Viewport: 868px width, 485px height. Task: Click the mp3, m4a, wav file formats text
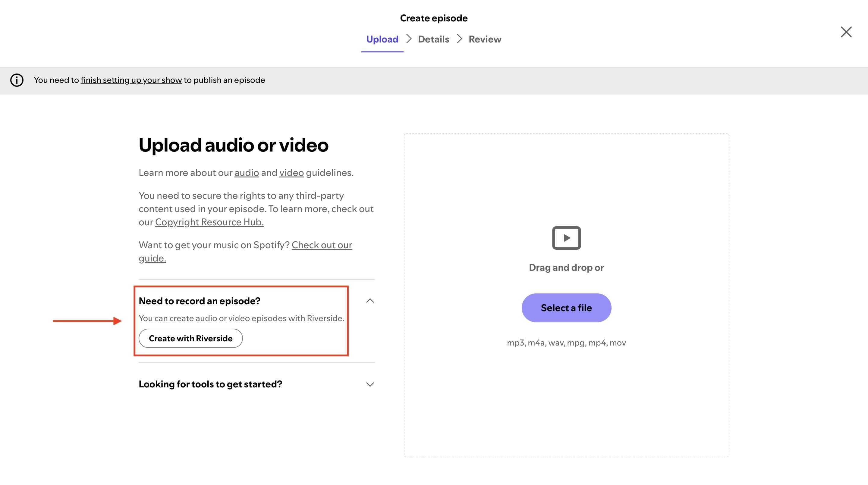[566, 343]
